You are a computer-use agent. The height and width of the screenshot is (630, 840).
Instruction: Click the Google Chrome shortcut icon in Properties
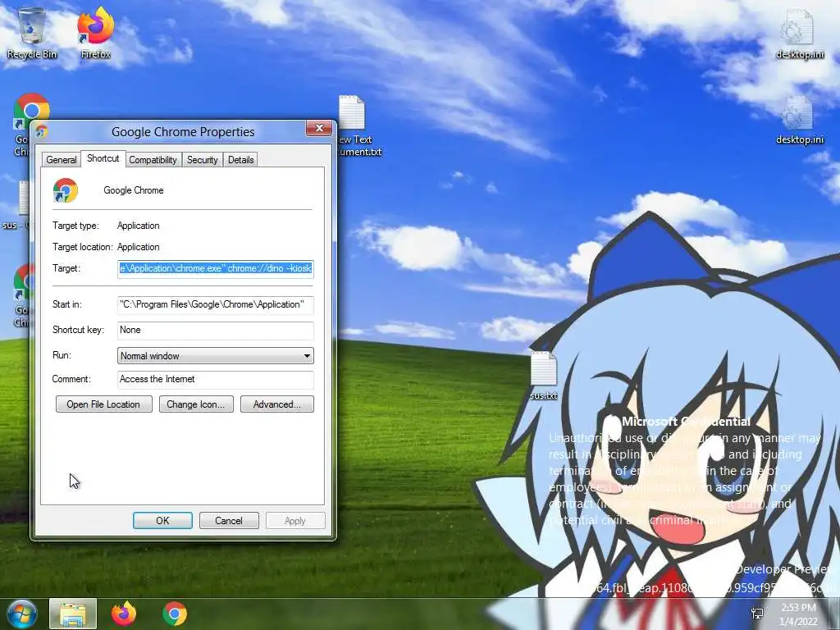[66, 190]
